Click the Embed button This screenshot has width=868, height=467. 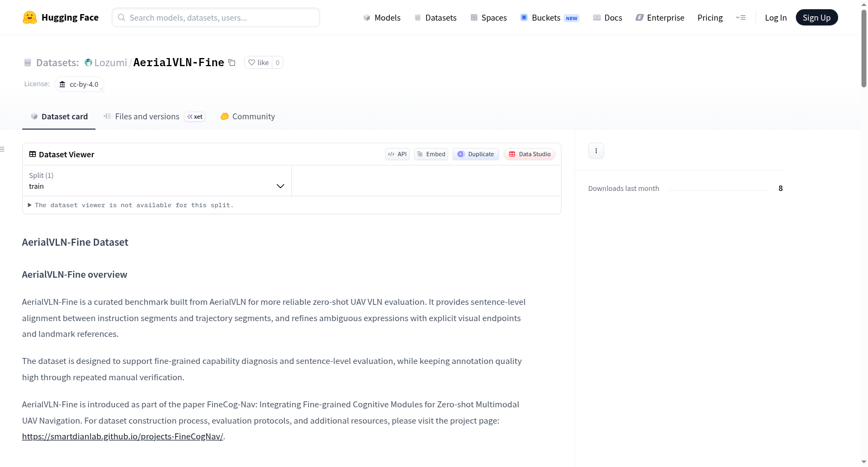coord(431,154)
